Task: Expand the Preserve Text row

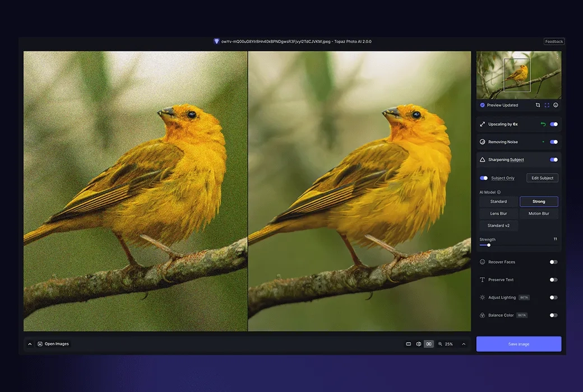Action: pyautogui.click(x=519, y=280)
